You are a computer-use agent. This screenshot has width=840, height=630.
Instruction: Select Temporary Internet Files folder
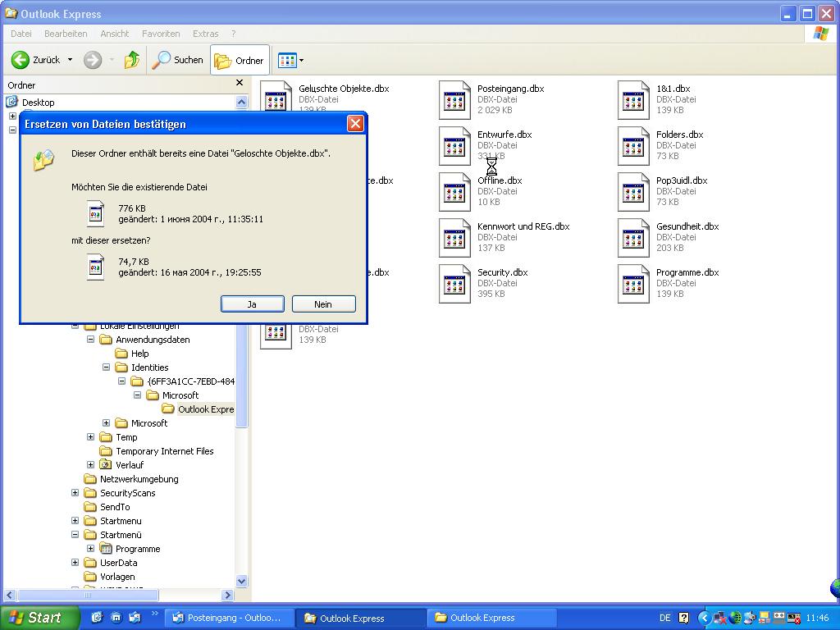point(164,451)
